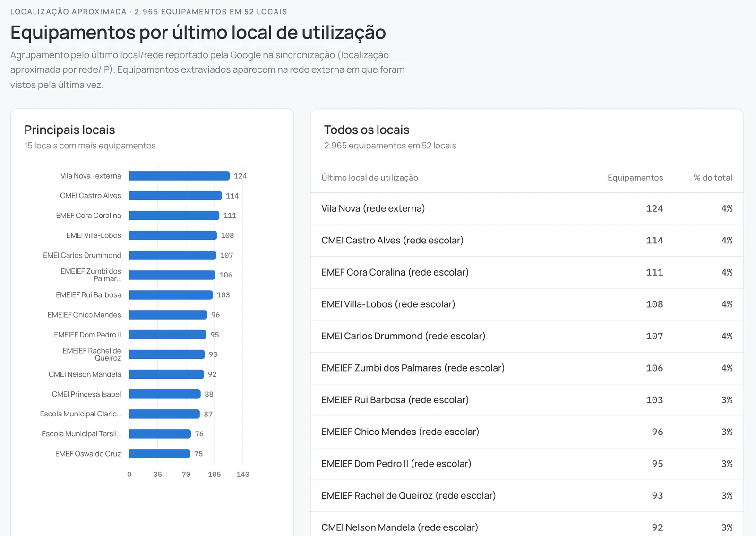
Task: Click the EMEF Cora Coralina chart bar
Action: pyautogui.click(x=174, y=216)
